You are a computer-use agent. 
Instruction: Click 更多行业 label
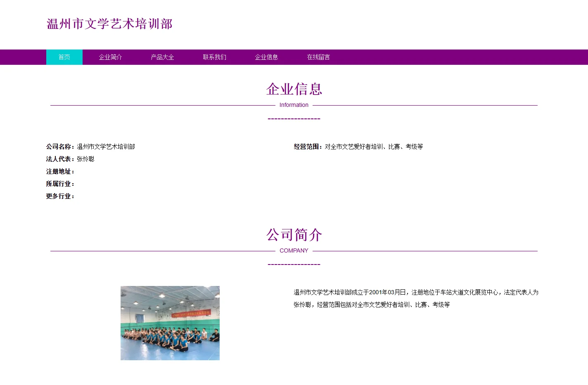[60, 196]
